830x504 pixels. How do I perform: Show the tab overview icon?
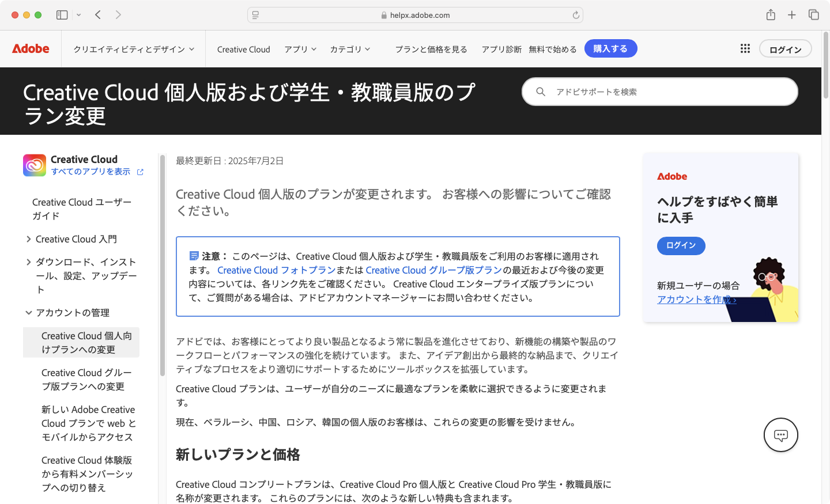pyautogui.click(x=814, y=15)
